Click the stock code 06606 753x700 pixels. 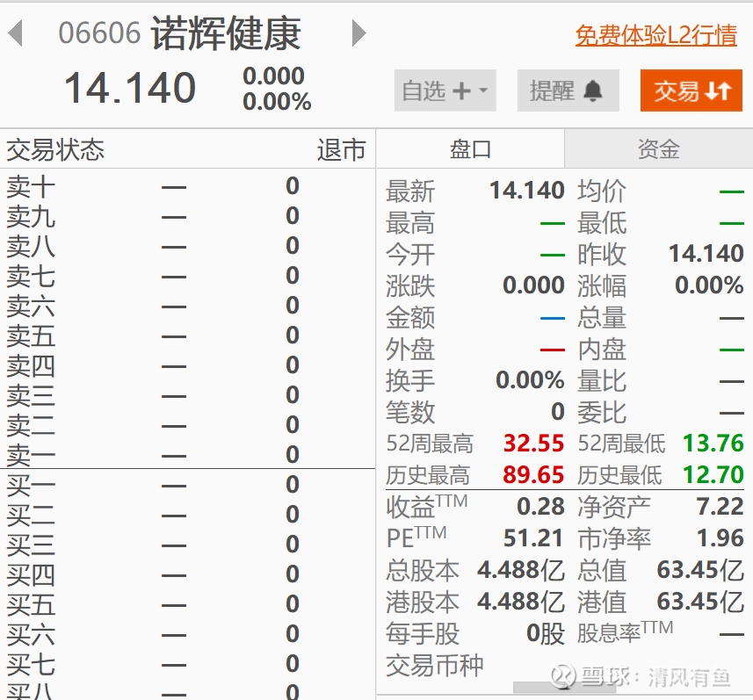point(99,33)
